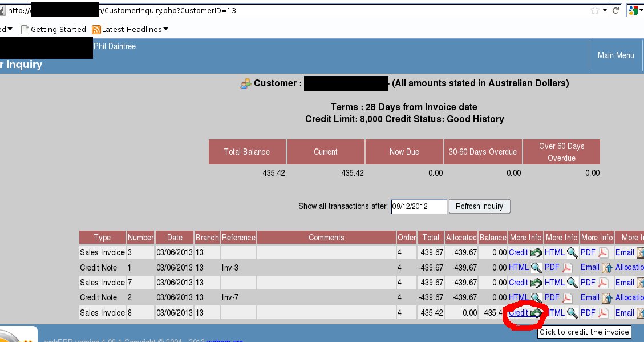644x342 pixels.
Task: Click the customer icon beside Customer label
Action: pyautogui.click(x=246, y=84)
